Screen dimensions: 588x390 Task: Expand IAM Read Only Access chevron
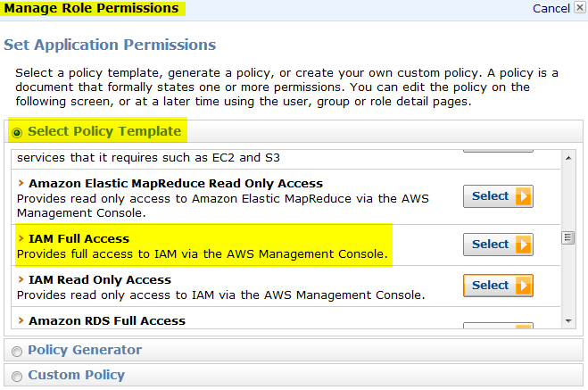coord(21,280)
